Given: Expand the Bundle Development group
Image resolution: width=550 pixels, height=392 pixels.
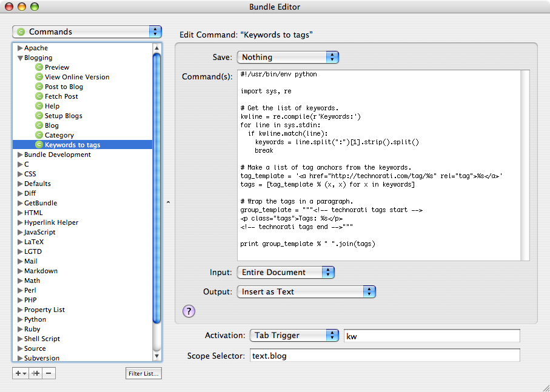Looking at the screenshot, I should pos(20,154).
